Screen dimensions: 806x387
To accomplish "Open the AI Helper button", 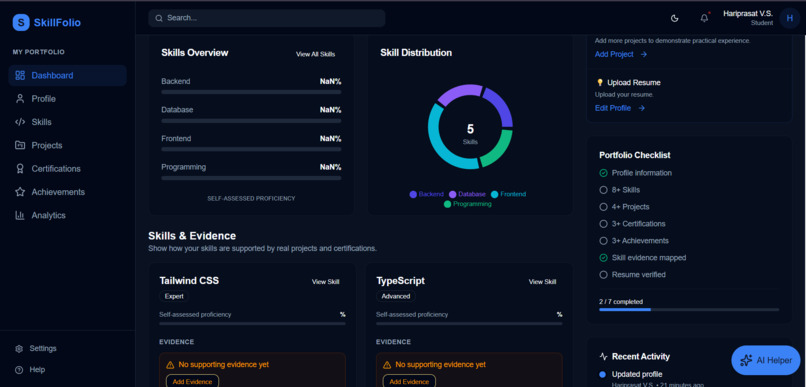I will point(766,360).
